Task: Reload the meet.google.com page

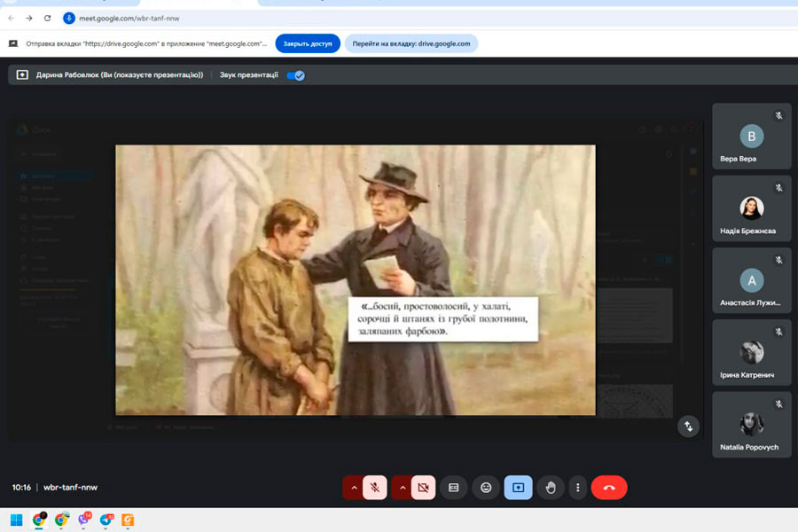Action: [x=47, y=19]
